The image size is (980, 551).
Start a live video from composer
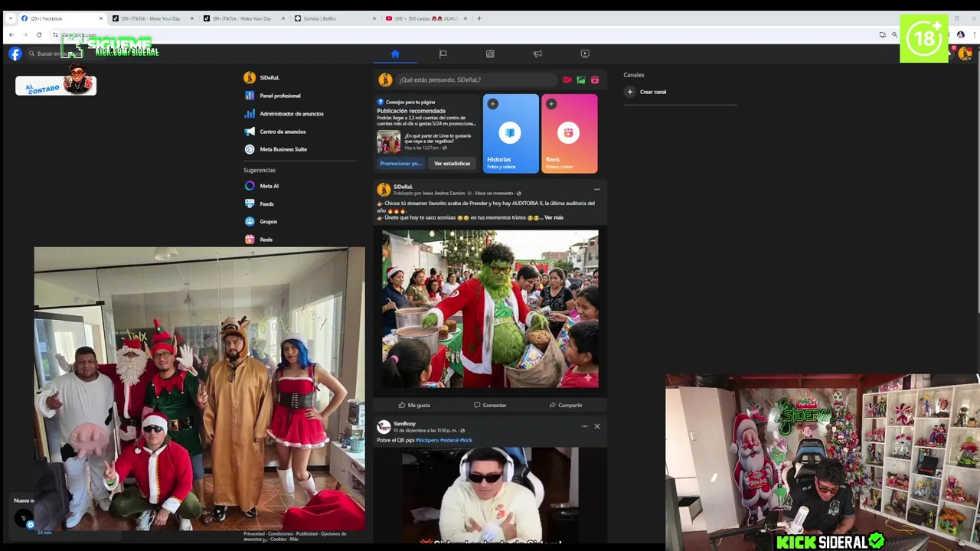pos(567,80)
